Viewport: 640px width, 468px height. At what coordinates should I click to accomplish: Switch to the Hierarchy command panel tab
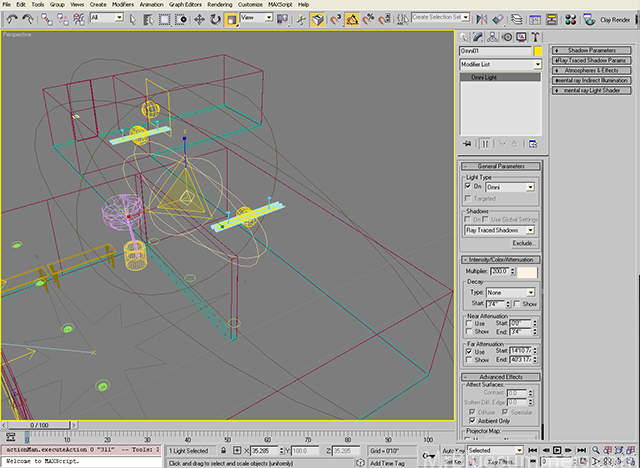493,37
